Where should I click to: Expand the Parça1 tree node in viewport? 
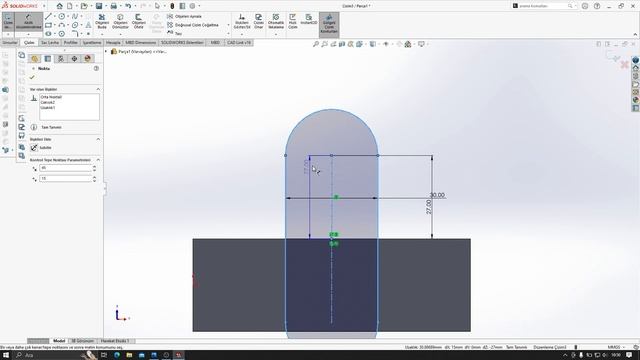(106, 52)
